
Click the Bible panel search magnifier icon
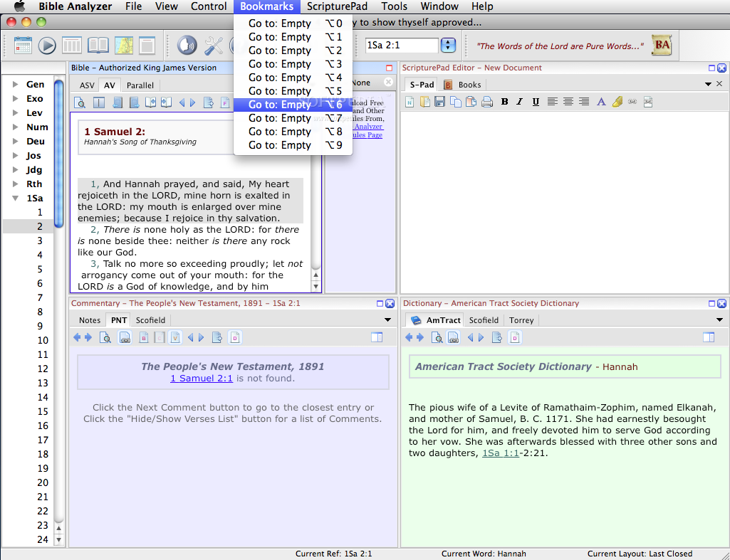pyautogui.click(x=80, y=102)
